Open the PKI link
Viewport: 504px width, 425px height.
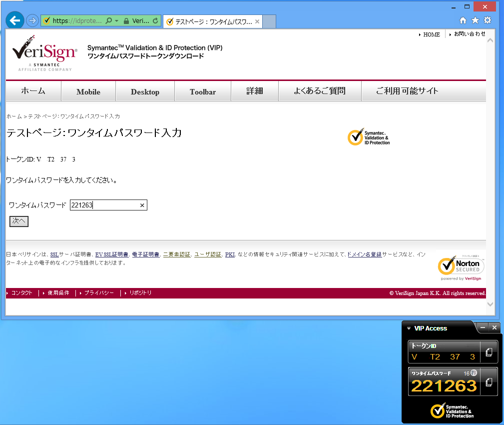(230, 254)
